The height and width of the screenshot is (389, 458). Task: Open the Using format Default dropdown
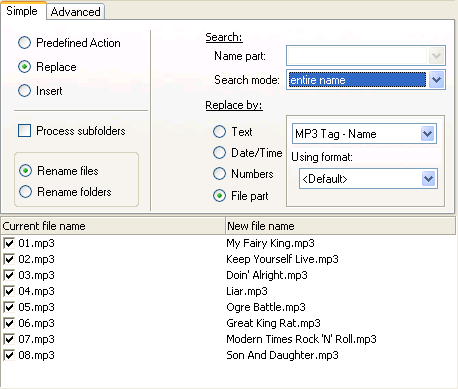[429, 179]
